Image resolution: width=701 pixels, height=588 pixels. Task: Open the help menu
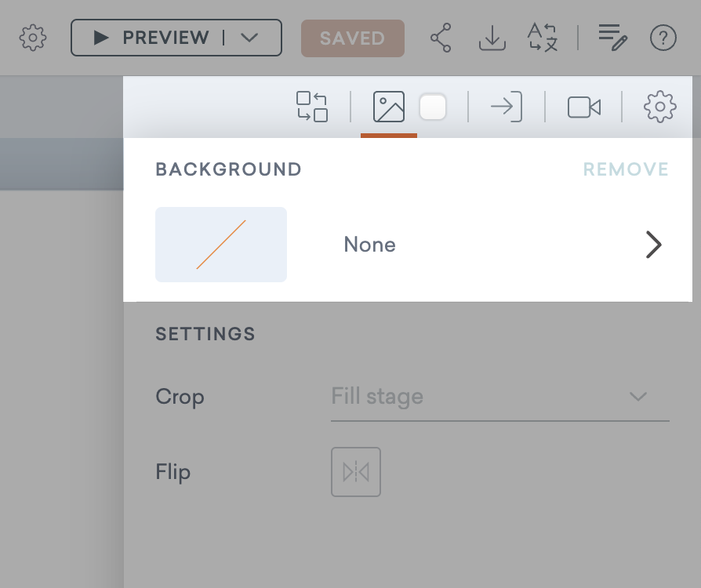click(663, 38)
